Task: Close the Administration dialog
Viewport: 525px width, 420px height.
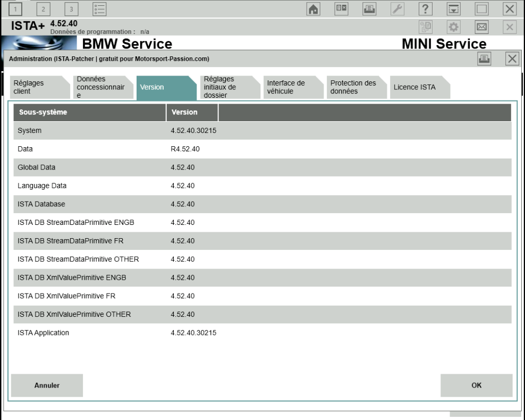Action: click(x=512, y=58)
